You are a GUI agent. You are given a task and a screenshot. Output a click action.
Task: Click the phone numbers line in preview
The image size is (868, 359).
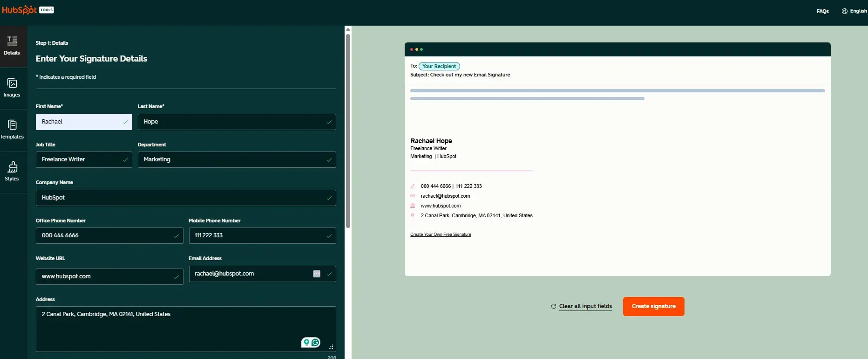(451, 186)
